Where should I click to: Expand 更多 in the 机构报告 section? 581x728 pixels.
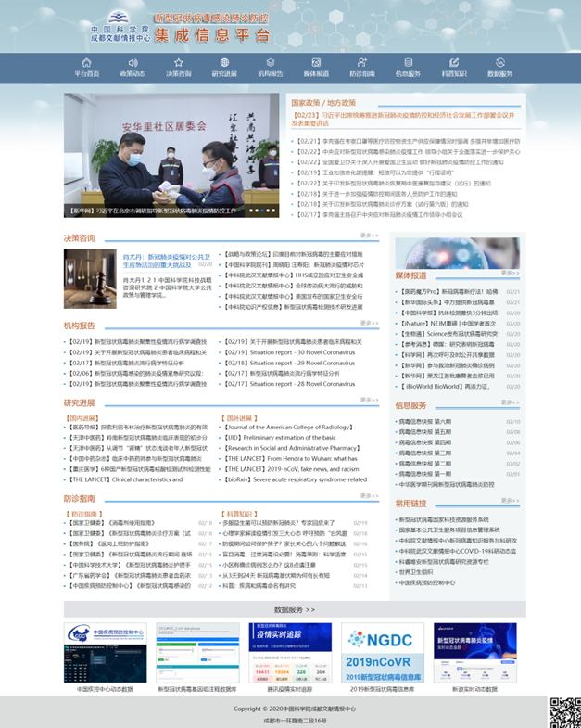pyautogui.click(x=370, y=325)
